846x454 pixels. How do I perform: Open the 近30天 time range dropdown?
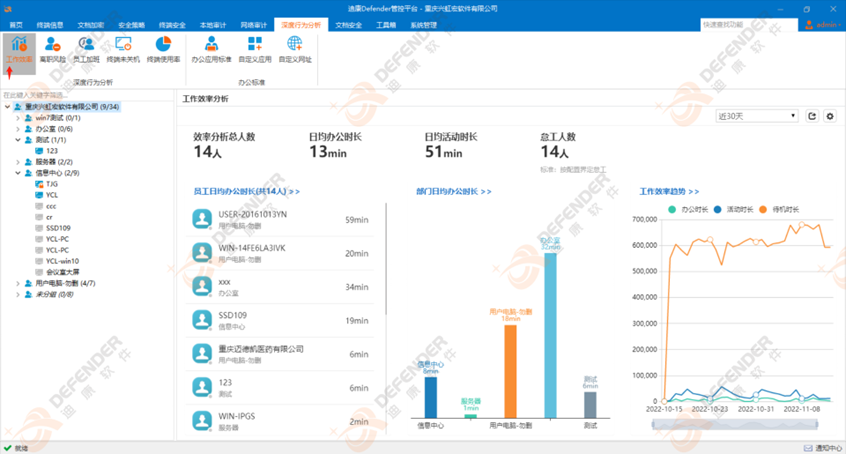pos(757,117)
